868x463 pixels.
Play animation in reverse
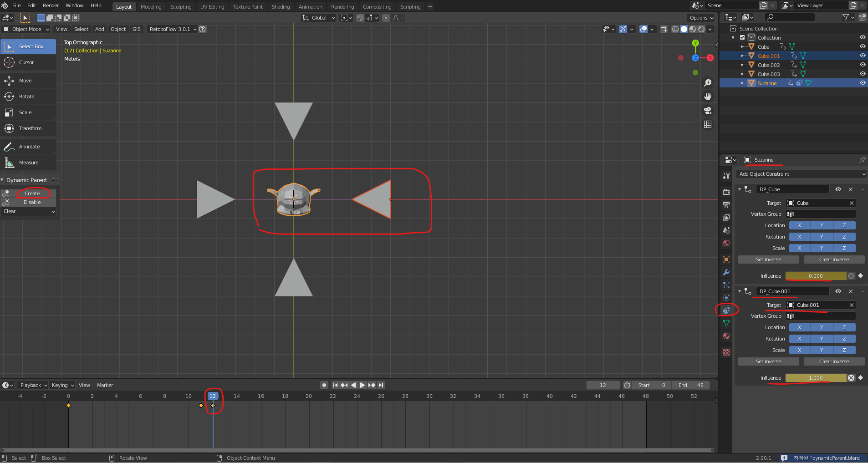coord(353,385)
